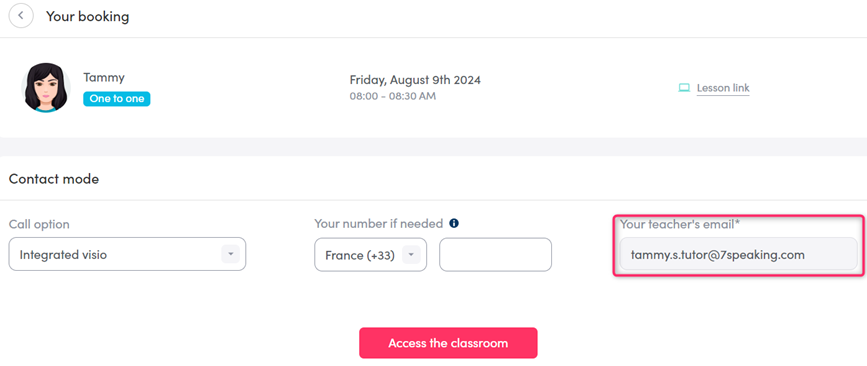Click the One to one badge
This screenshot has height=366, width=867.
[117, 99]
